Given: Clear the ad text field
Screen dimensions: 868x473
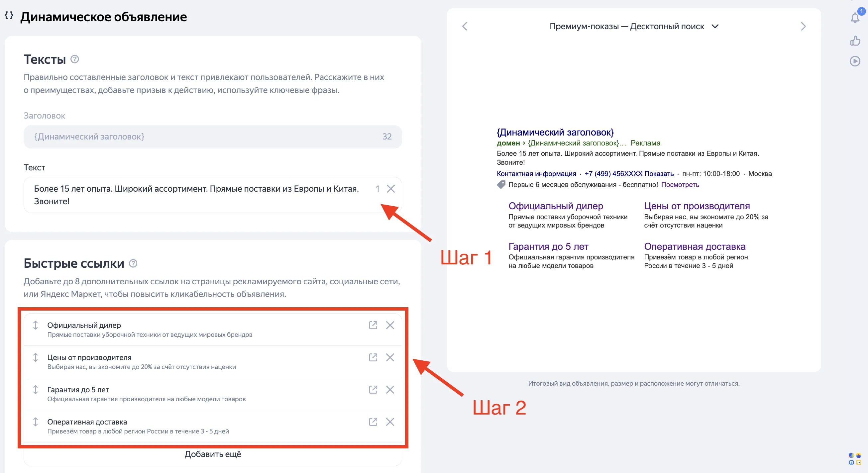Looking at the screenshot, I should (390, 189).
